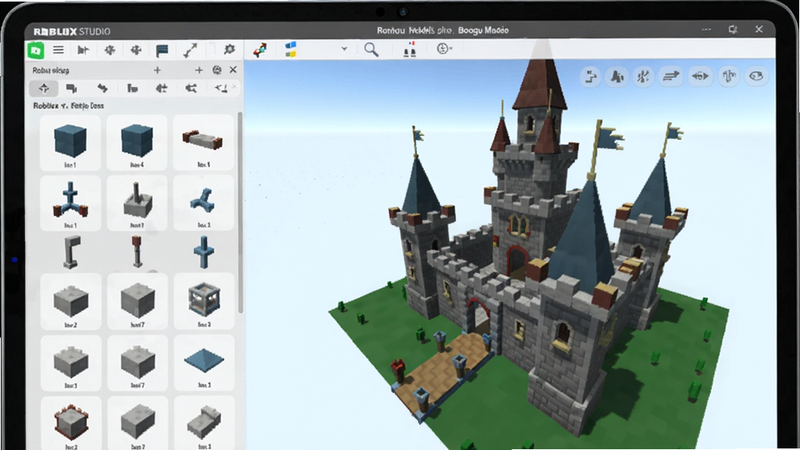Select the blue-framed cage cube thumbnail
The height and width of the screenshot is (450, 800).
click(204, 301)
